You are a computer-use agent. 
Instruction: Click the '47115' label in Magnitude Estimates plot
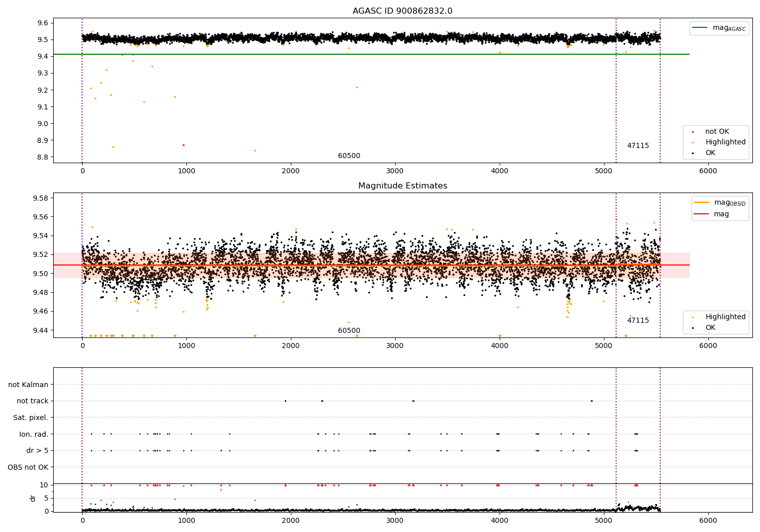coord(638,320)
